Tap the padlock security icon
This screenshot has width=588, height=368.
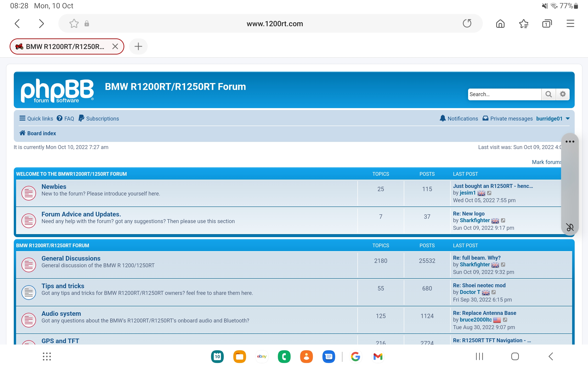tap(87, 24)
